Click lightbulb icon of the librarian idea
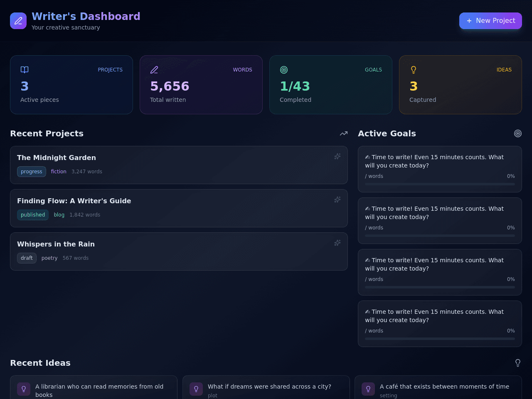Viewport: 532px width, 399px height. point(24,389)
